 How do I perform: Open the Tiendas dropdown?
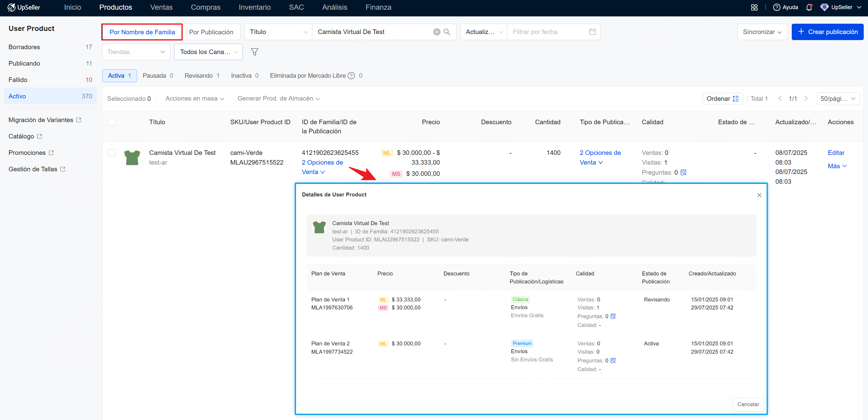136,52
